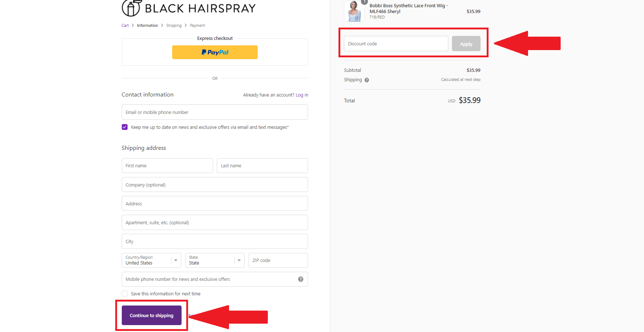This screenshot has height=332, width=644.
Task: Focus the First name field
Action: pos(167,165)
